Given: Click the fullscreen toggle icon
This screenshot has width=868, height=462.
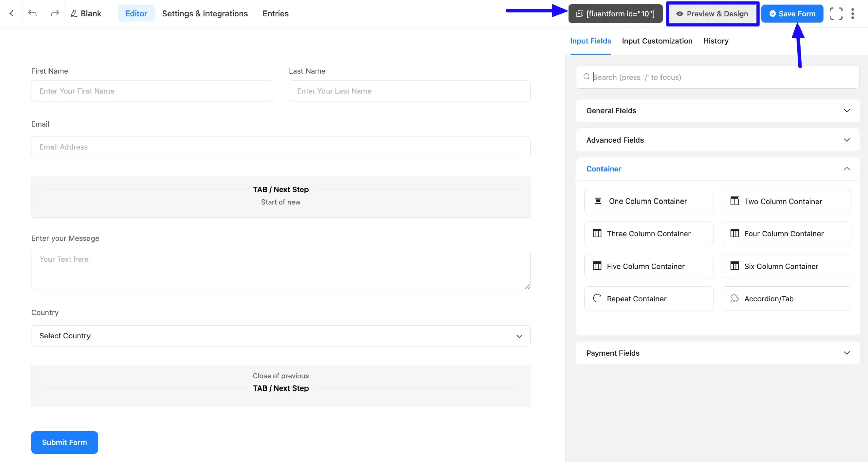Looking at the screenshot, I should 836,14.
